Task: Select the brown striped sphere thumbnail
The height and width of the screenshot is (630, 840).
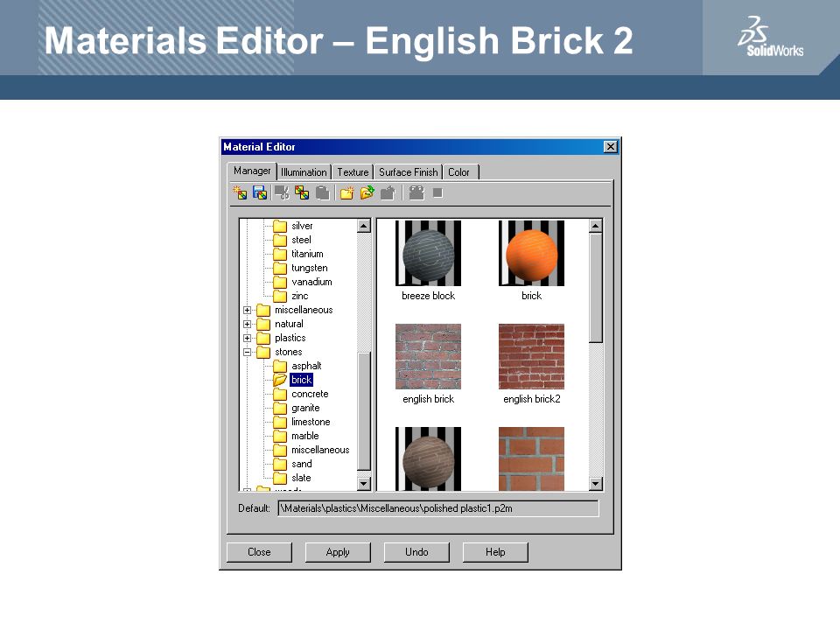Action: [x=428, y=458]
